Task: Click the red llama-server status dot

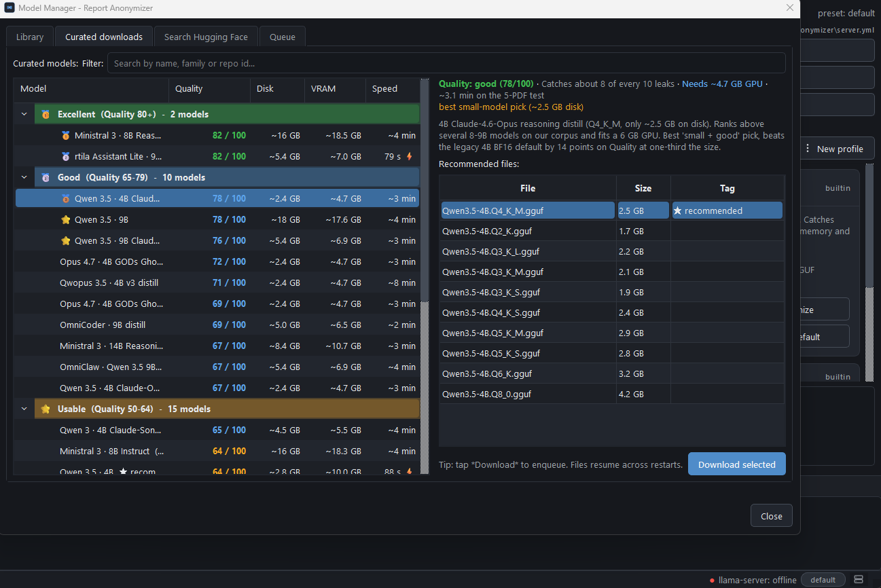Action: point(712,581)
